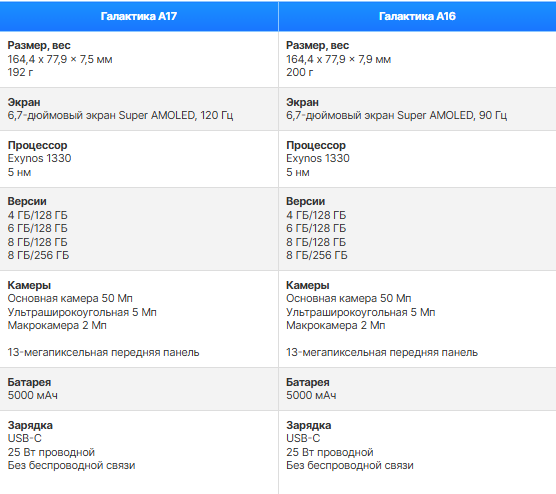This screenshot has width=556, height=494.
Task: Select 'Exynos 1330' in the Галактика A17 column
Action: click(x=39, y=159)
